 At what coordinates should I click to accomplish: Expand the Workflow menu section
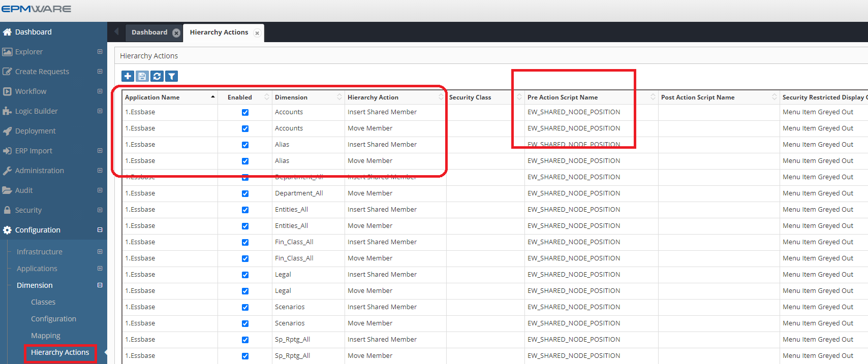click(100, 91)
